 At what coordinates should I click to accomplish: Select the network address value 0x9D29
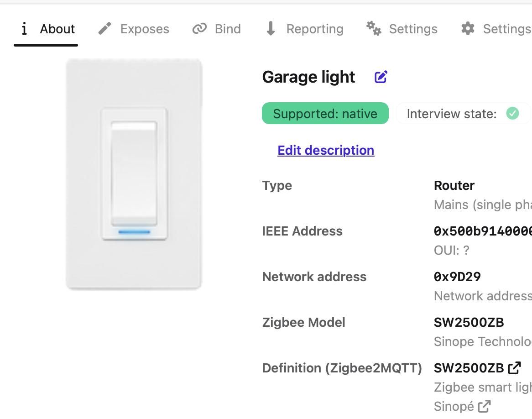(457, 277)
